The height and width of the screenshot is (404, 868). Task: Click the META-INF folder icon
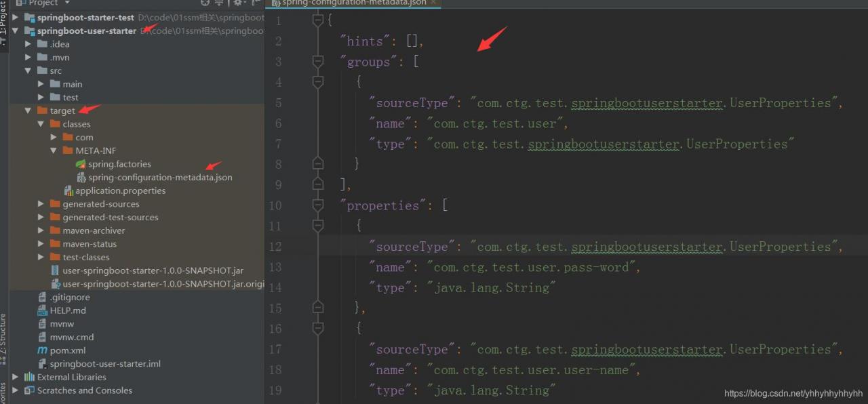tap(68, 150)
